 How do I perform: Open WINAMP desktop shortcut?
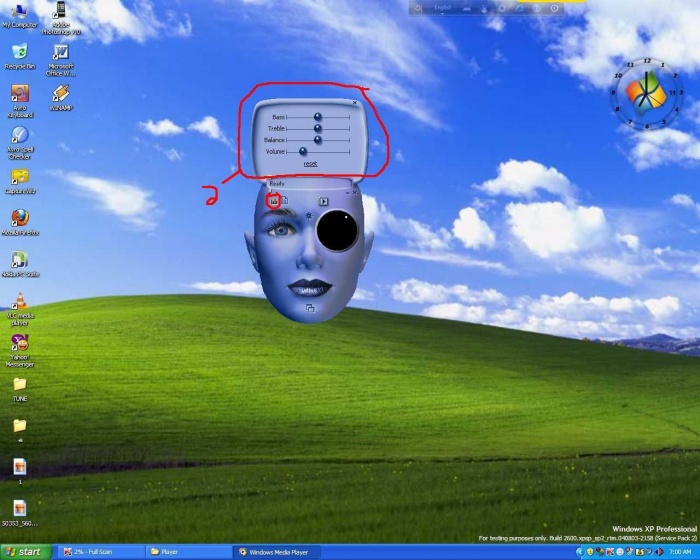click(61, 98)
